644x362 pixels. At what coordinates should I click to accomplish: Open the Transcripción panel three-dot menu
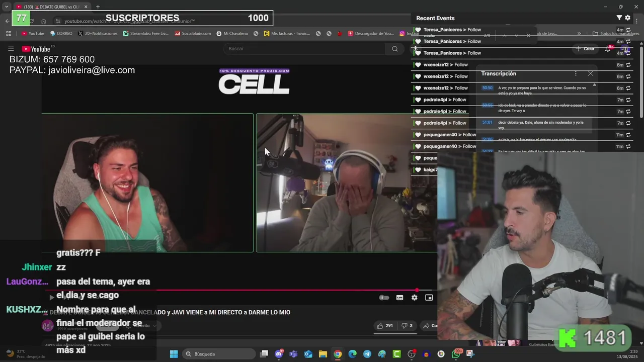click(x=576, y=73)
